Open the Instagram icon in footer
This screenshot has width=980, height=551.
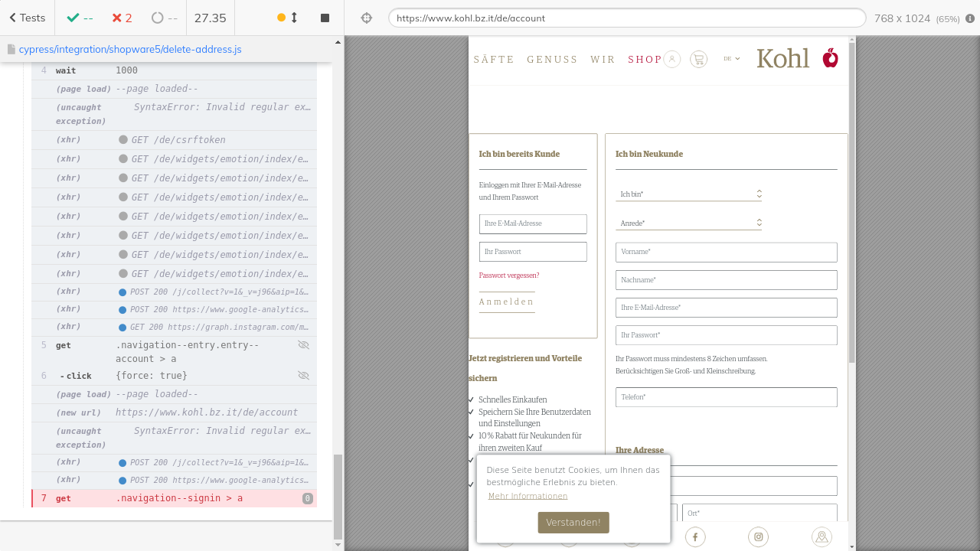point(759,537)
